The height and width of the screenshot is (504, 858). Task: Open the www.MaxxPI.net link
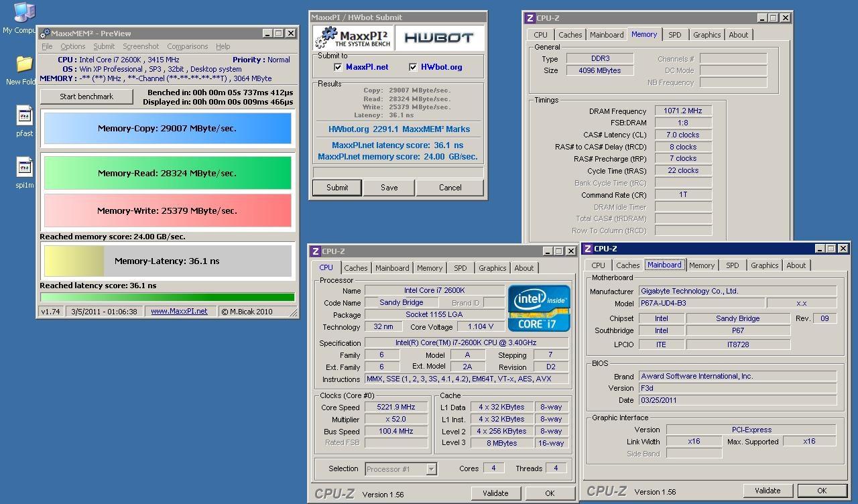point(179,312)
